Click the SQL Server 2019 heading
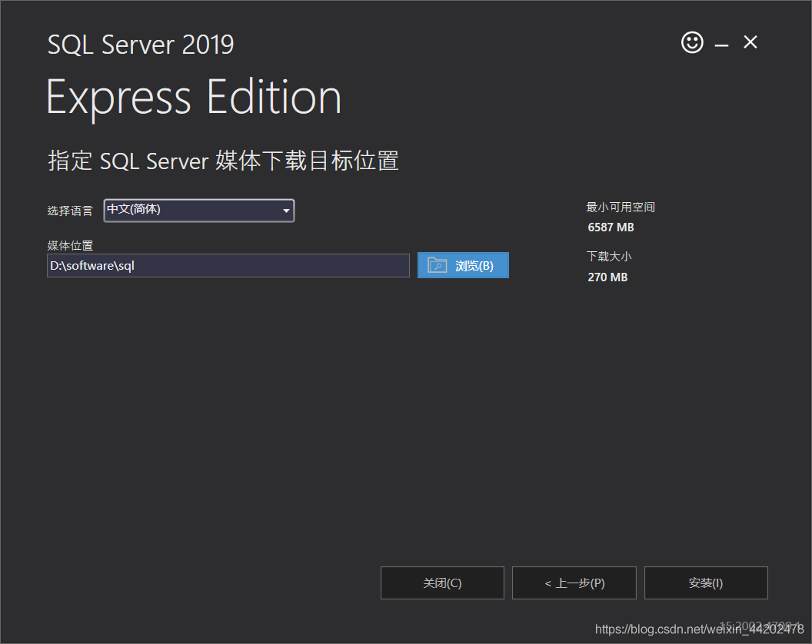Screen dimensions: 812x644 coord(141,45)
